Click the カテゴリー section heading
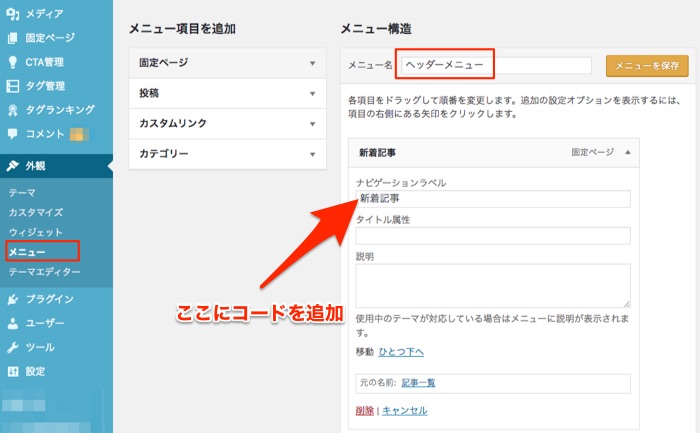 point(163,154)
